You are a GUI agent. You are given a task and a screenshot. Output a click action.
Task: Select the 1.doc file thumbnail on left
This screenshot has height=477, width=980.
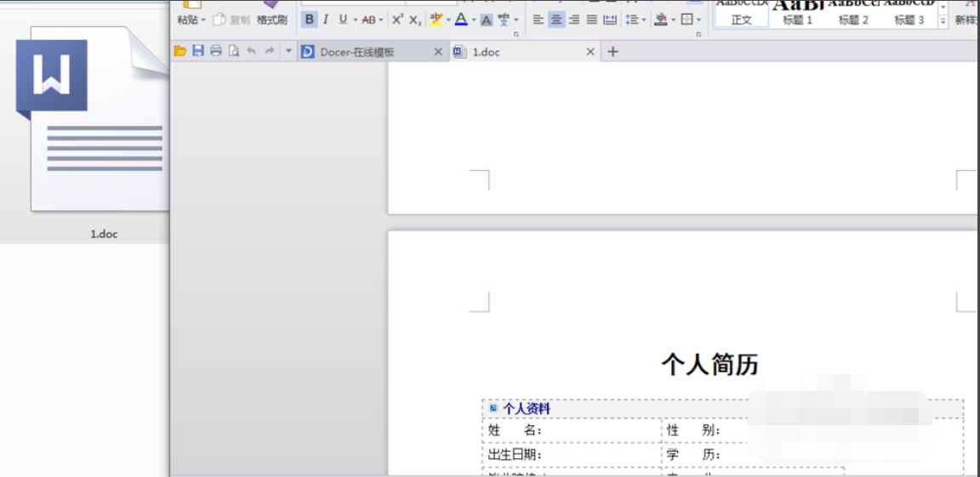(x=94, y=128)
